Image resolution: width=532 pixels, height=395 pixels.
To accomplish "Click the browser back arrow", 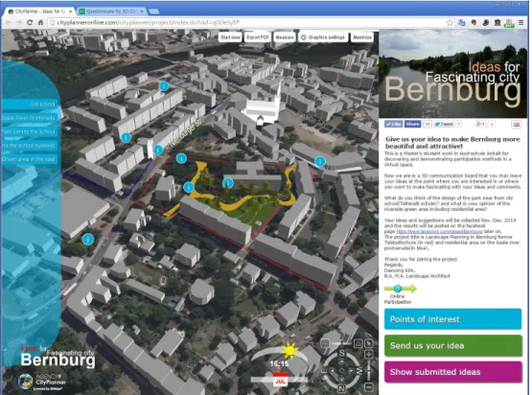I will (x=8, y=22).
